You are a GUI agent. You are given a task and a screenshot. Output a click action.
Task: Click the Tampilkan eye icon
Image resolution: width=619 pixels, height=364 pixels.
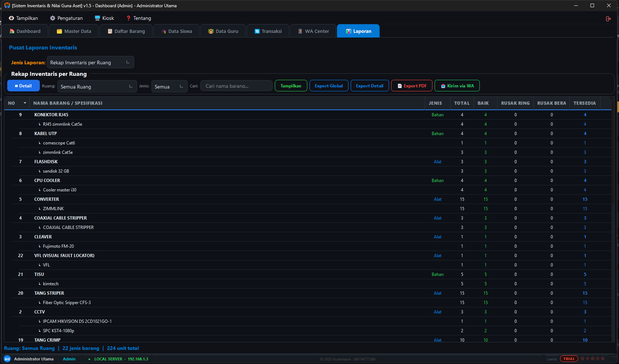click(12, 18)
